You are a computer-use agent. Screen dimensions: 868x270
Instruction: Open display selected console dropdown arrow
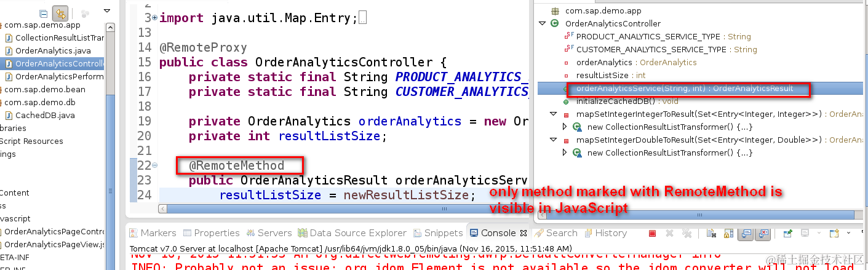coord(819,232)
